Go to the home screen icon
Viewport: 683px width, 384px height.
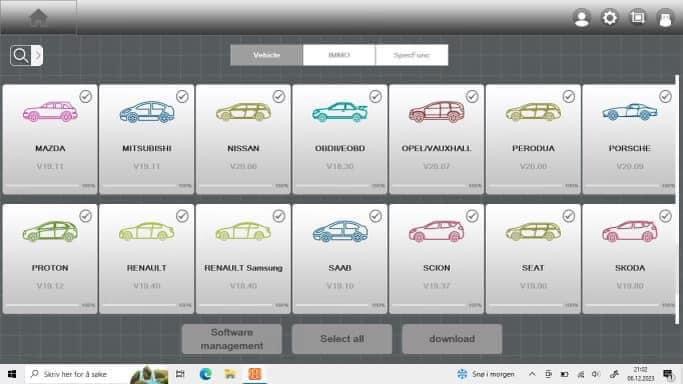(38, 17)
